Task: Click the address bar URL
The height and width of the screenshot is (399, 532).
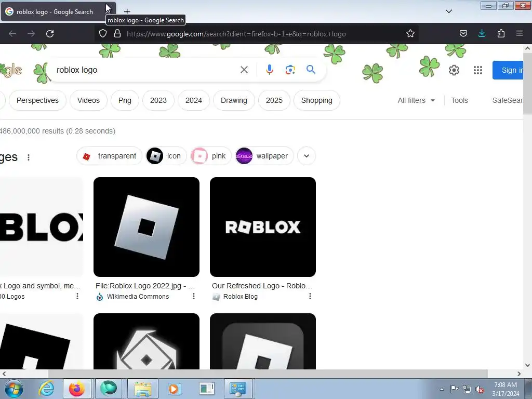Action: [236, 34]
